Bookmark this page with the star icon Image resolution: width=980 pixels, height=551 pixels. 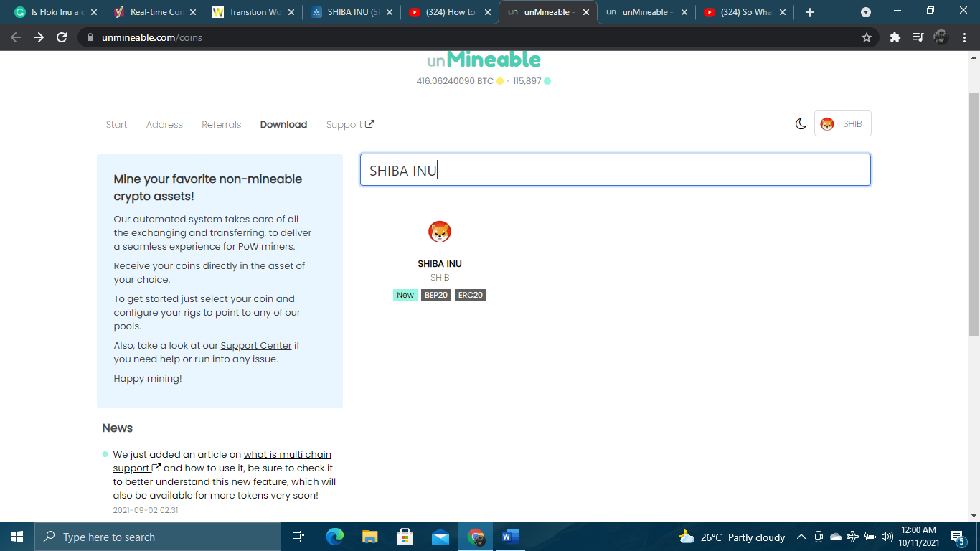867,37
